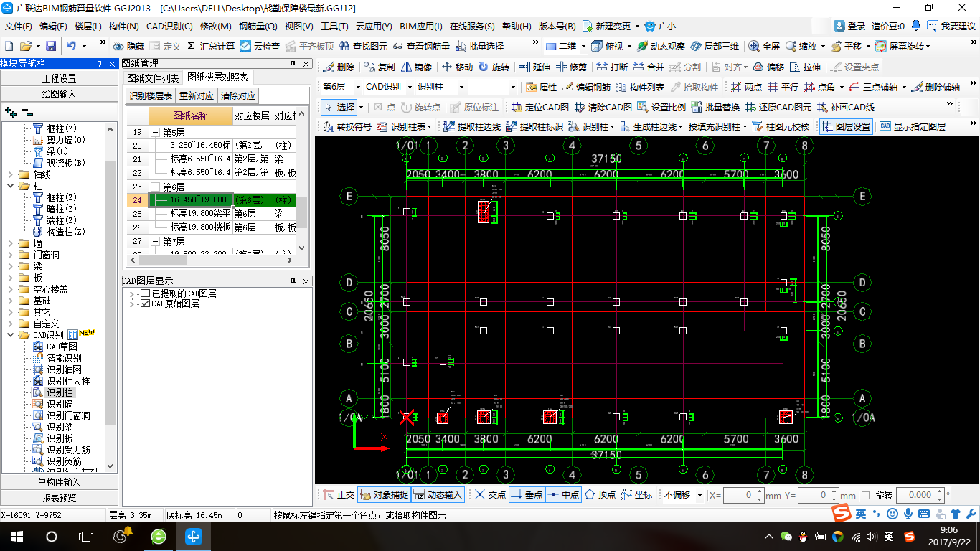Screen dimensions: 980x551
Task: Click the 拉伸 (stretch) tool
Action: pyautogui.click(x=805, y=67)
